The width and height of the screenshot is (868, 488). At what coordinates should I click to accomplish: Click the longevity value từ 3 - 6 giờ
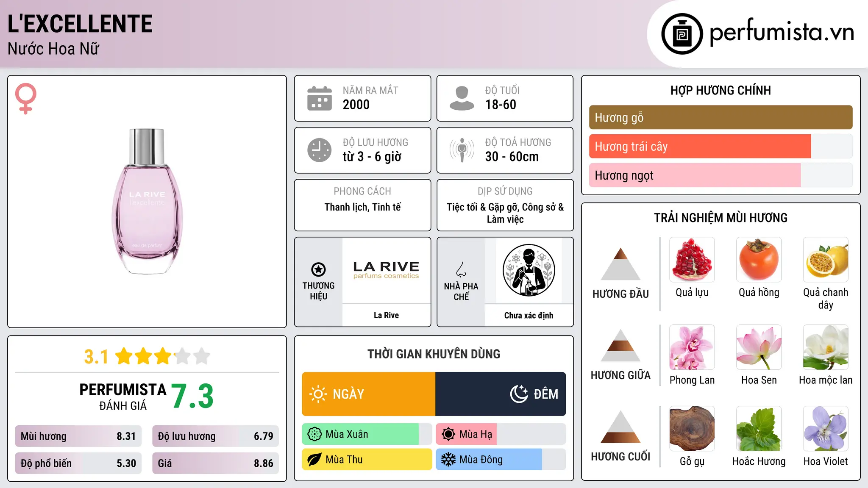[x=372, y=157]
